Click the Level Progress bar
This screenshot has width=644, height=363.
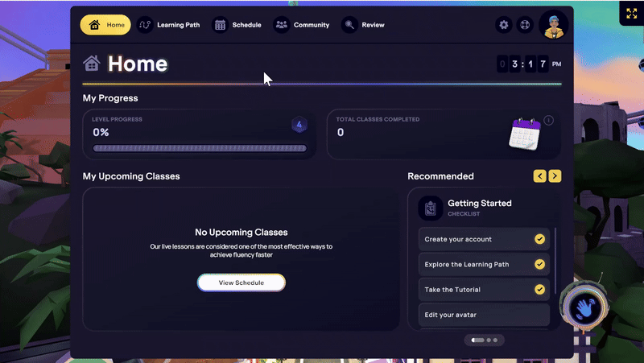(199, 148)
